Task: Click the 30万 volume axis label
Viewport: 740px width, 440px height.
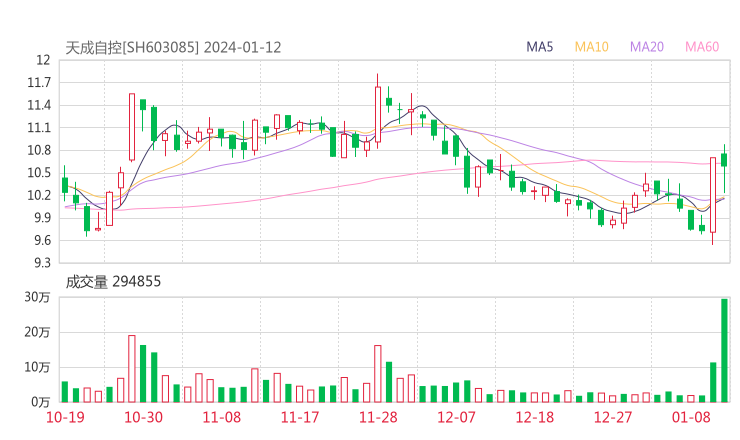Action: click(37, 297)
